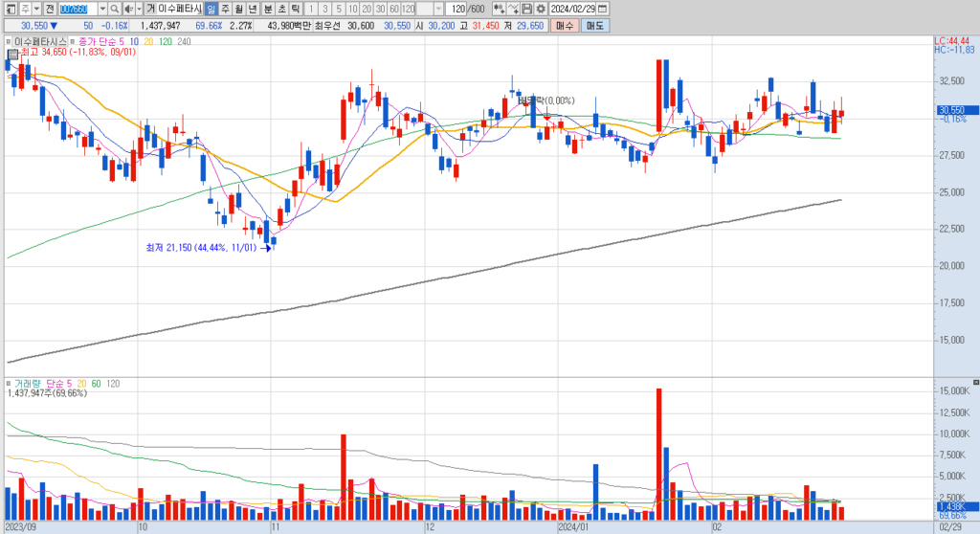Click the volume panel collapse icon at right

(x=975, y=382)
